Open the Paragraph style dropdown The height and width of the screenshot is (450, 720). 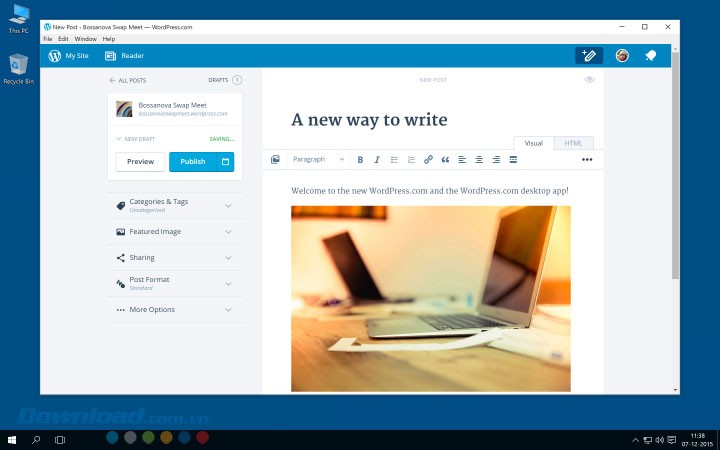318,159
